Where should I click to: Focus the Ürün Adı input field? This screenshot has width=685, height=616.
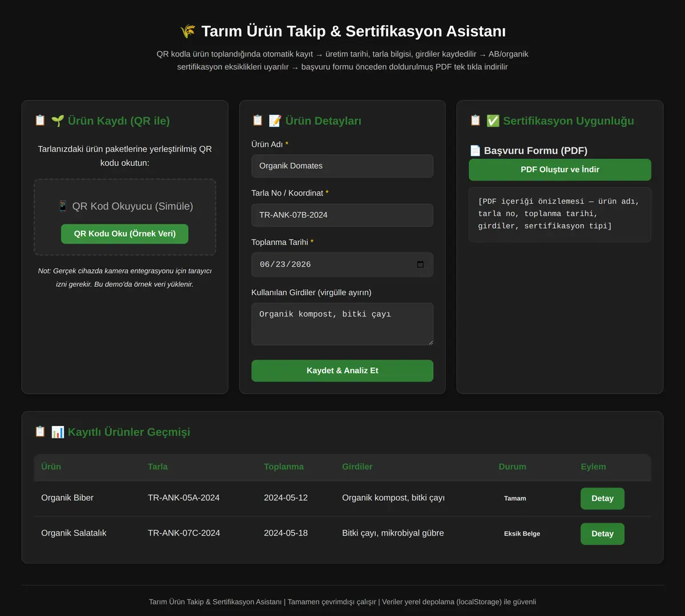pyautogui.click(x=342, y=166)
